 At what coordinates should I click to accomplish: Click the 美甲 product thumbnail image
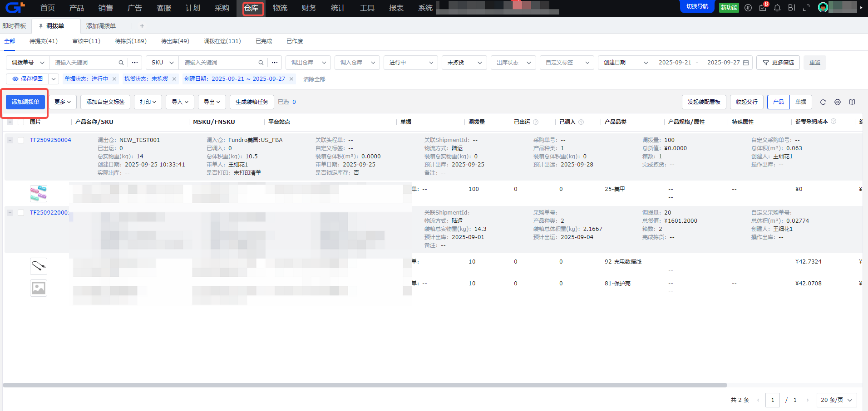(x=39, y=194)
